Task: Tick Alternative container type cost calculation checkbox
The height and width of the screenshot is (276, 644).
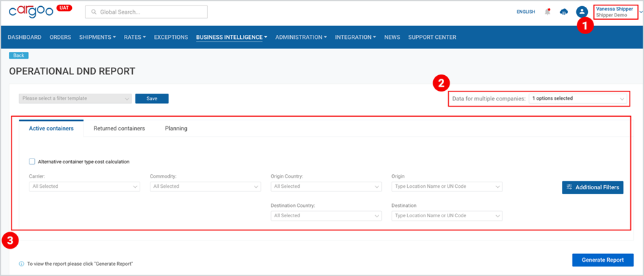Action: click(x=32, y=162)
